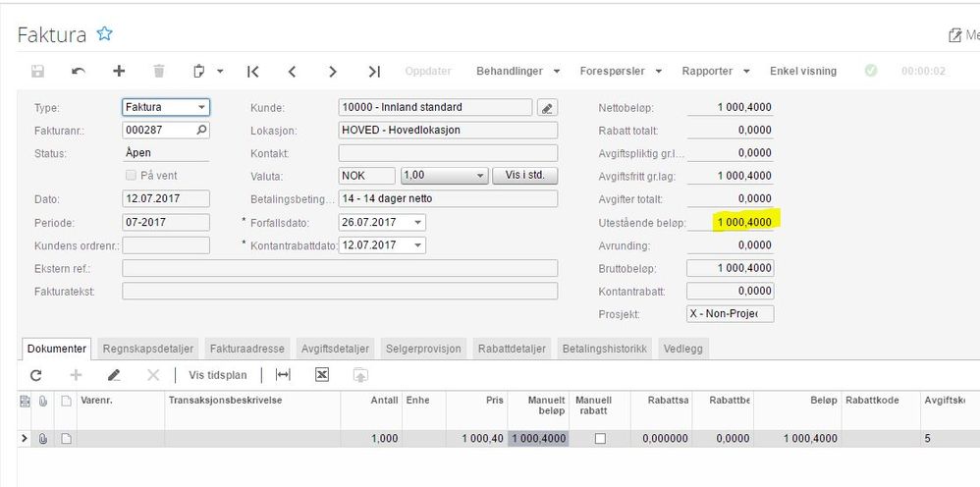Toggle Manuell rabatt checkbox in row

[x=600, y=439]
